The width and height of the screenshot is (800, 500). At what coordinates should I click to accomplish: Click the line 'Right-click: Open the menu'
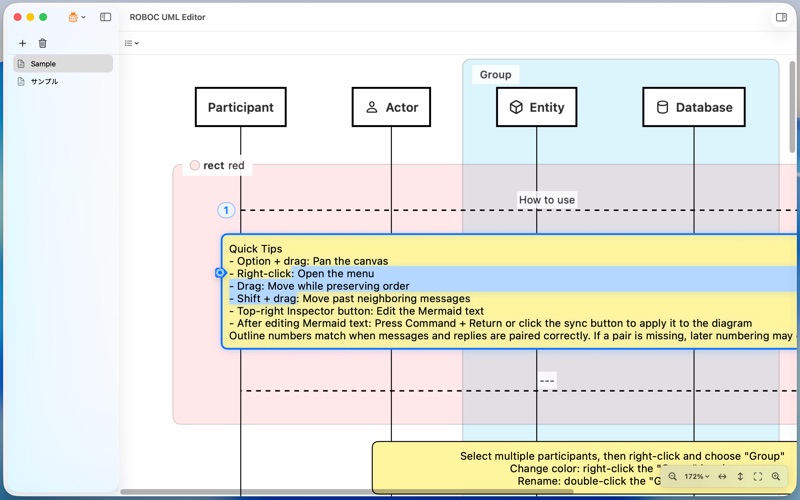click(302, 273)
